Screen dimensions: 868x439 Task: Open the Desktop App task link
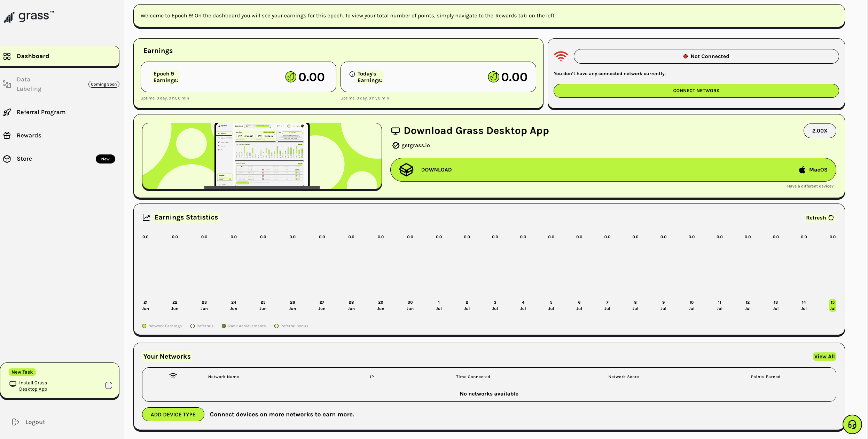click(x=33, y=389)
